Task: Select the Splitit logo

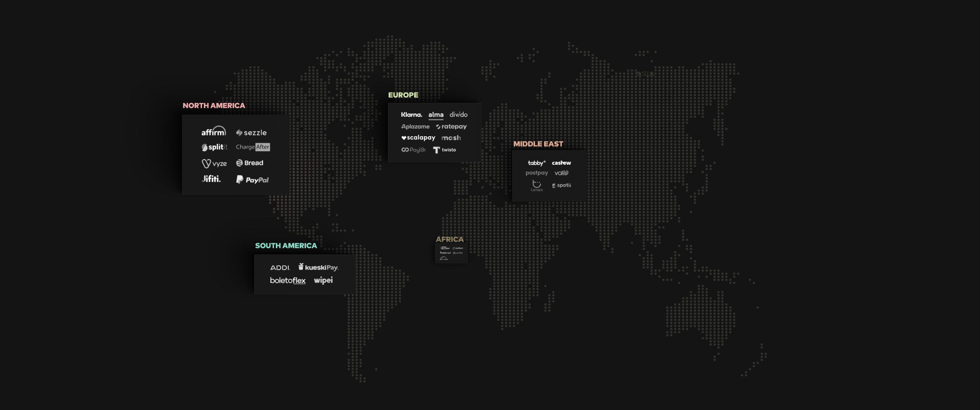Action: coord(214,147)
